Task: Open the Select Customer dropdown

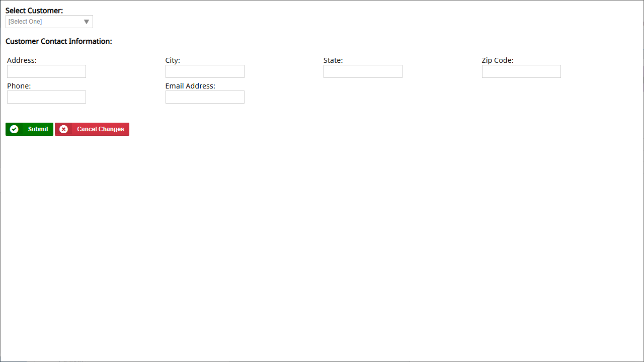Action: pos(49,22)
